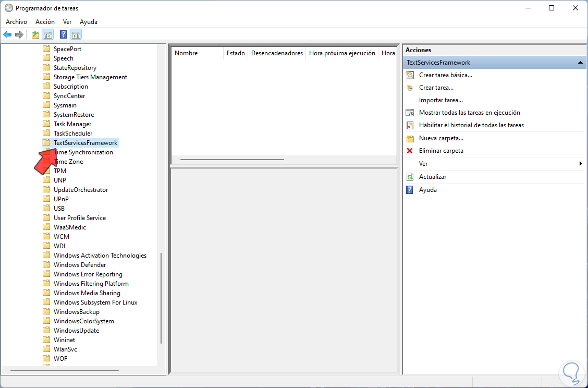Open the Archivo menu
The image size is (588, 388).
[16, 22]
